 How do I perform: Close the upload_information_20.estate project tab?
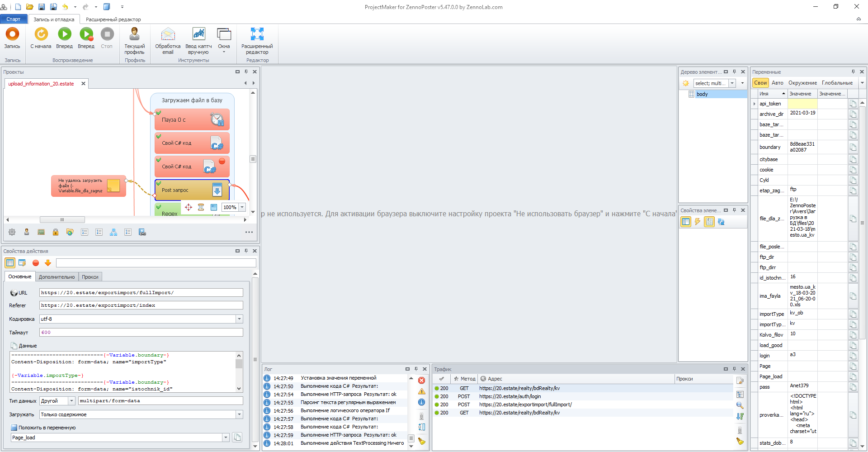[x=83, y=84]
